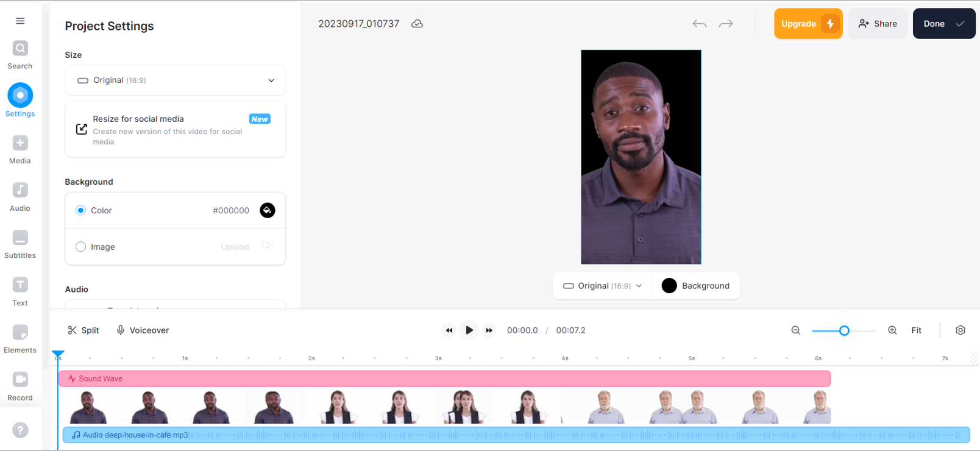
Task: Click the help question mark icon
Action: 20,430
